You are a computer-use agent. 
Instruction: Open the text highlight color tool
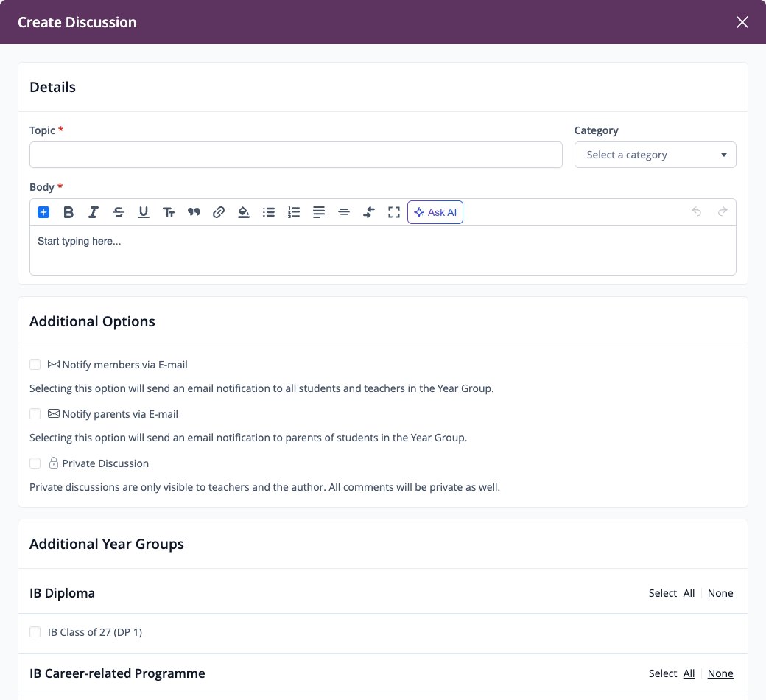coord(243,212)
